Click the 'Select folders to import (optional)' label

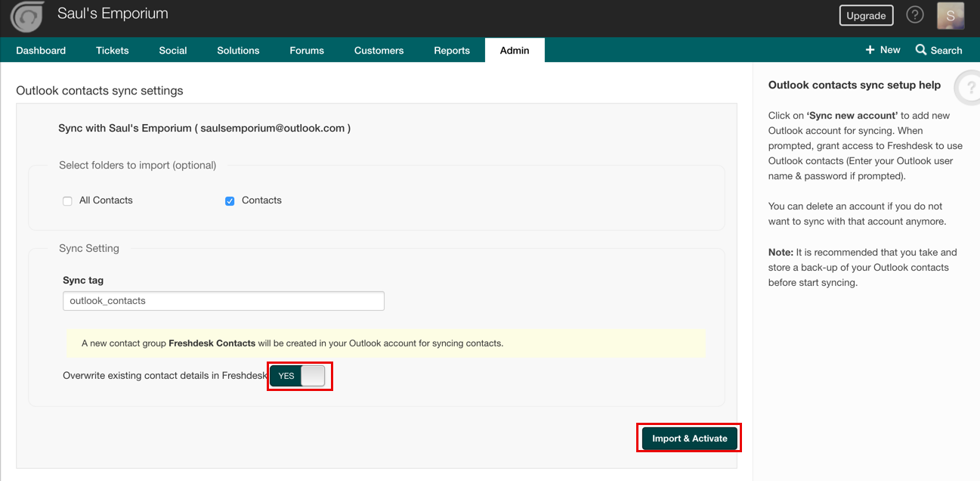(138, 166)
